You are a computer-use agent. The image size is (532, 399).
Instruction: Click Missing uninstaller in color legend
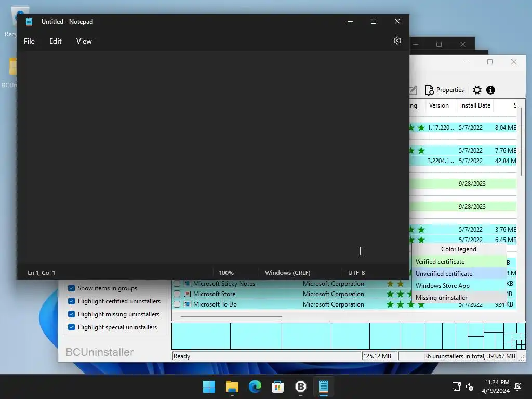459,298
